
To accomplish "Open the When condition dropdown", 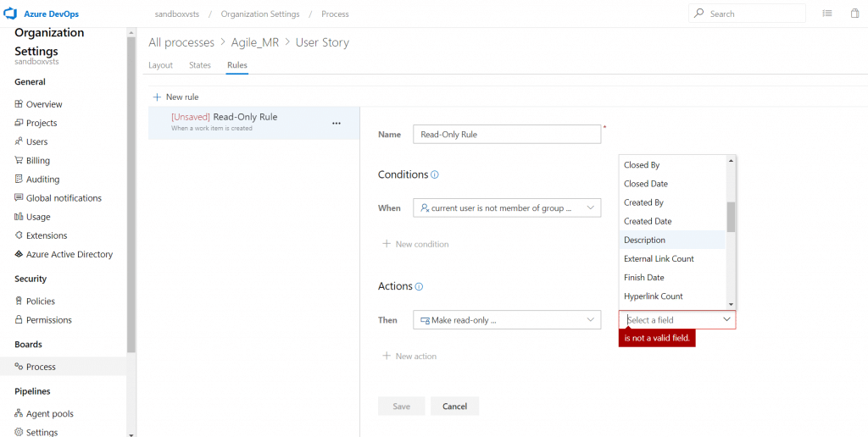I will (507, 208).
